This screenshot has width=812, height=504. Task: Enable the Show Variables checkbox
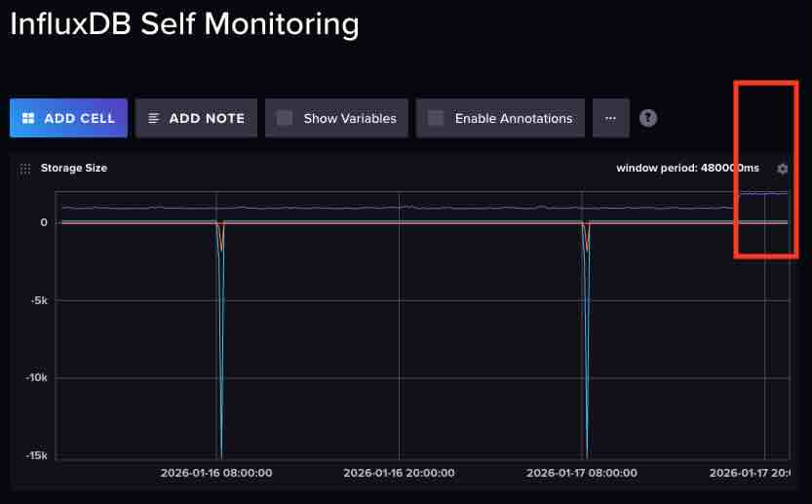[x=285, y=118]
